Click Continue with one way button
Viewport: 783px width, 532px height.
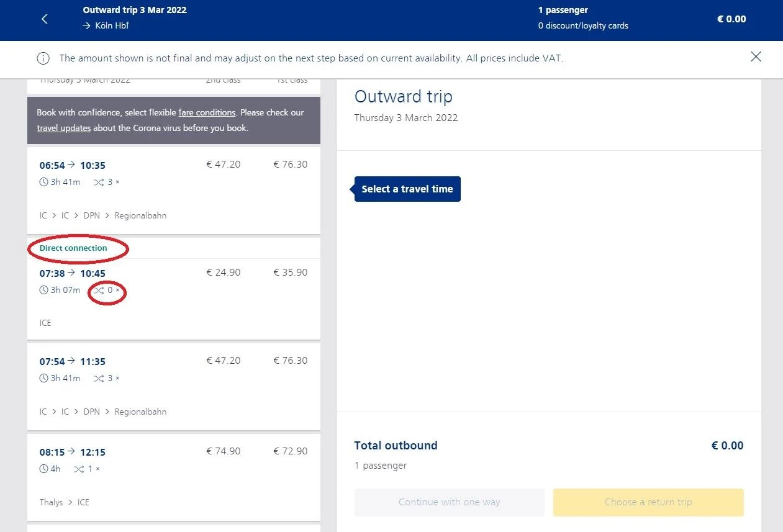click(x=450, y=502)
